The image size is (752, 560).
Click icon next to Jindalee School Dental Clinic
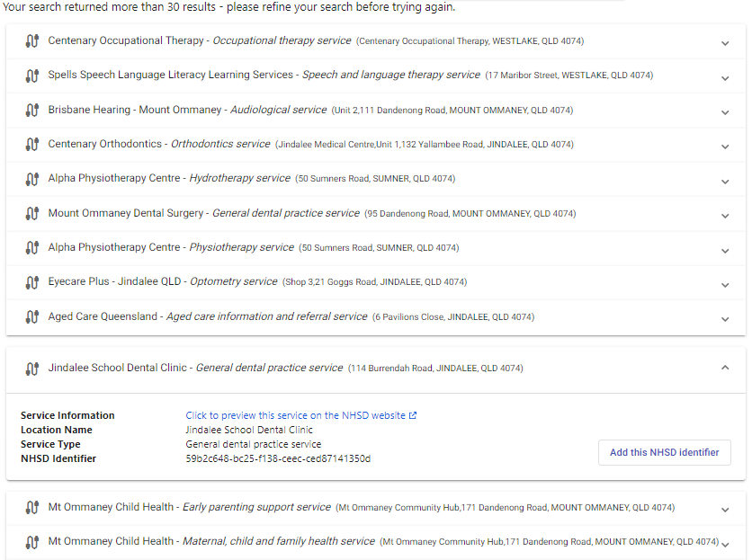32,369
